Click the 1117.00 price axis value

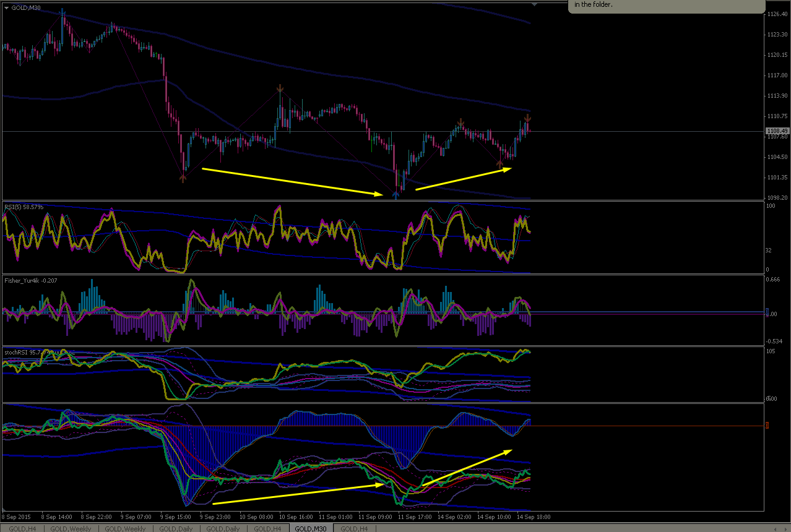pyautogui.click(x=777, y=75)
